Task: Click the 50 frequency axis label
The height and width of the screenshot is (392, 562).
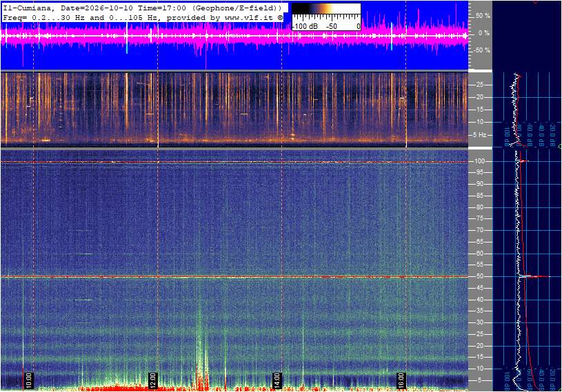Action: 479,276
